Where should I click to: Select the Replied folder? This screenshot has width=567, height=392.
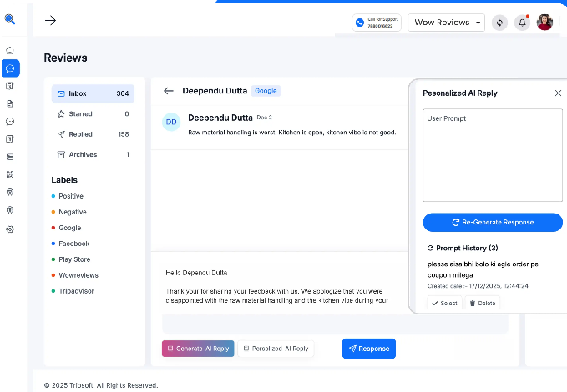coord(93,134)
